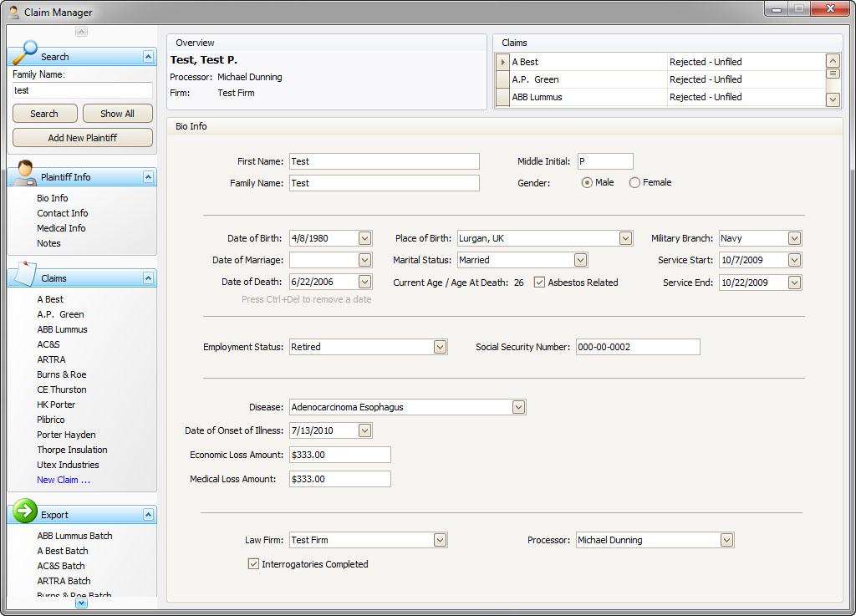Open the Disease dropdown

[518, 407]
